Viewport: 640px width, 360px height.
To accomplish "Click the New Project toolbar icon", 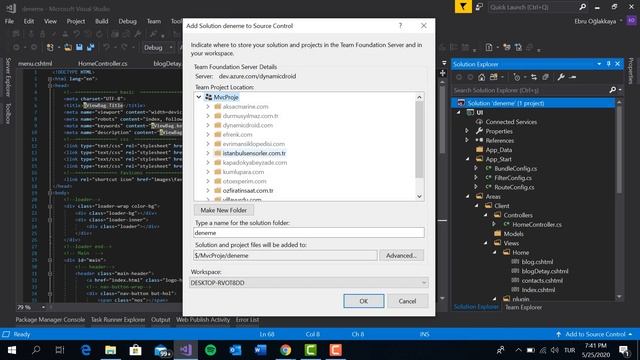I will click(50, 48).
